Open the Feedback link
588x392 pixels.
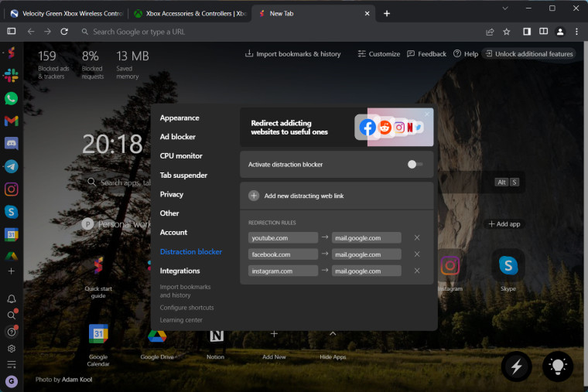pos(427,54)
